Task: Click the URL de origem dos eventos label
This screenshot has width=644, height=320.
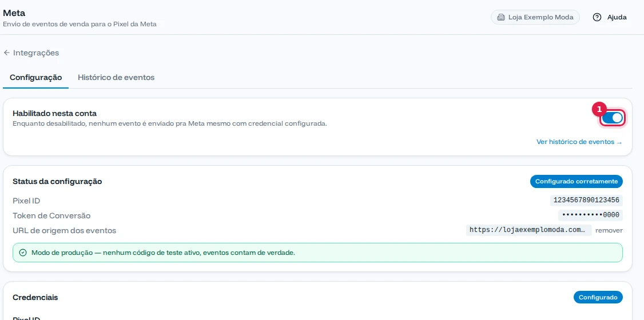Action: [x=65, y=230]
